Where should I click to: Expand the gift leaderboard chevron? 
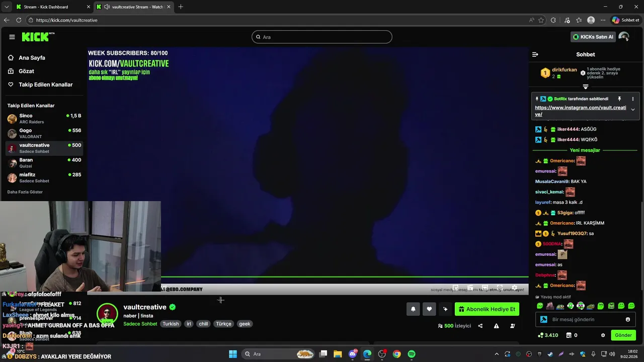point(586,87)
